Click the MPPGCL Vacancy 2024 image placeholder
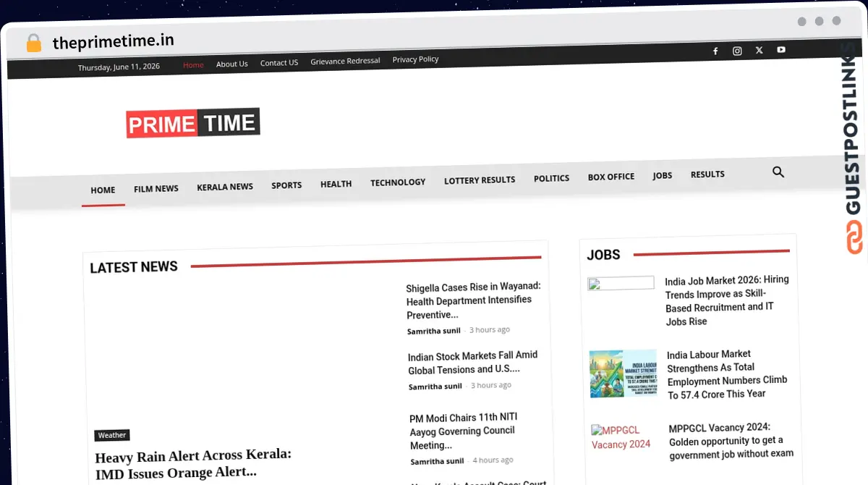The image size is (868, 485). (621, 436)
